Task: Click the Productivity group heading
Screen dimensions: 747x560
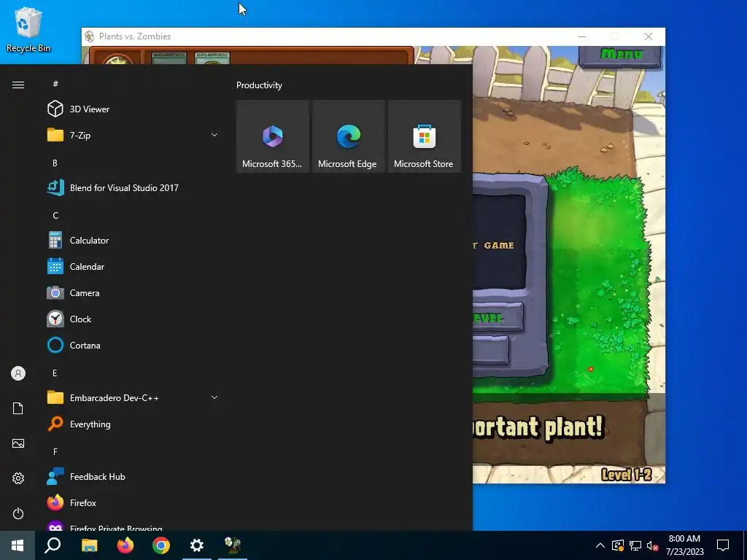Action: click(259, 85)
